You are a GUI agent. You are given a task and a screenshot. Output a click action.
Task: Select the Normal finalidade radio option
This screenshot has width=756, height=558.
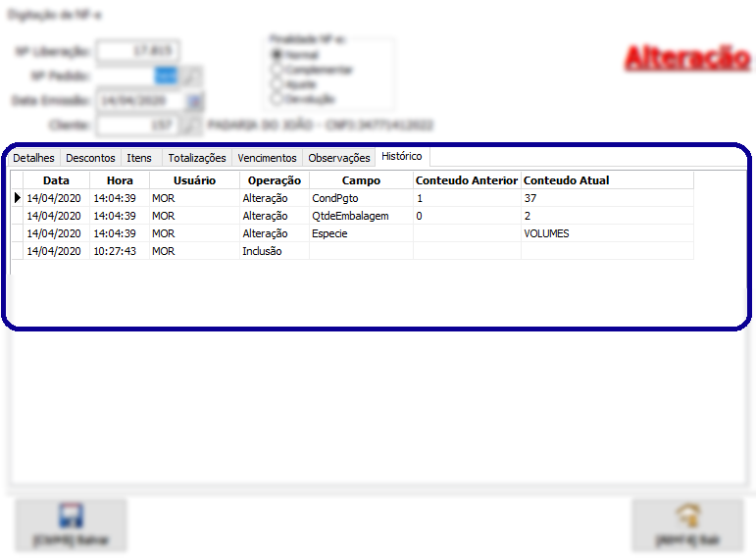coord(277,55)
